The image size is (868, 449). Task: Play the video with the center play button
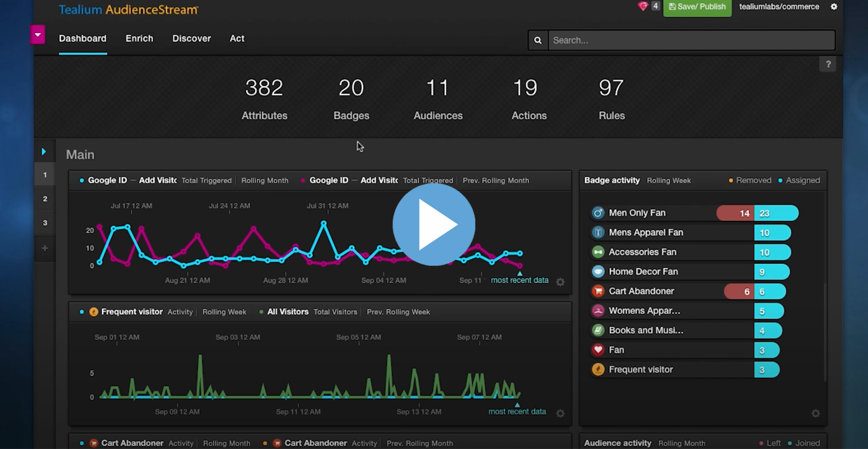[434, 224]
